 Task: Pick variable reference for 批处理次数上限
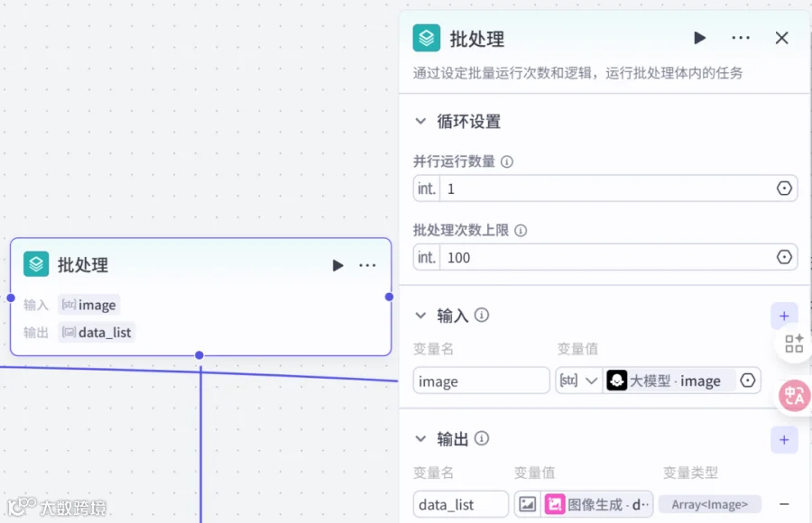point(784,257)
